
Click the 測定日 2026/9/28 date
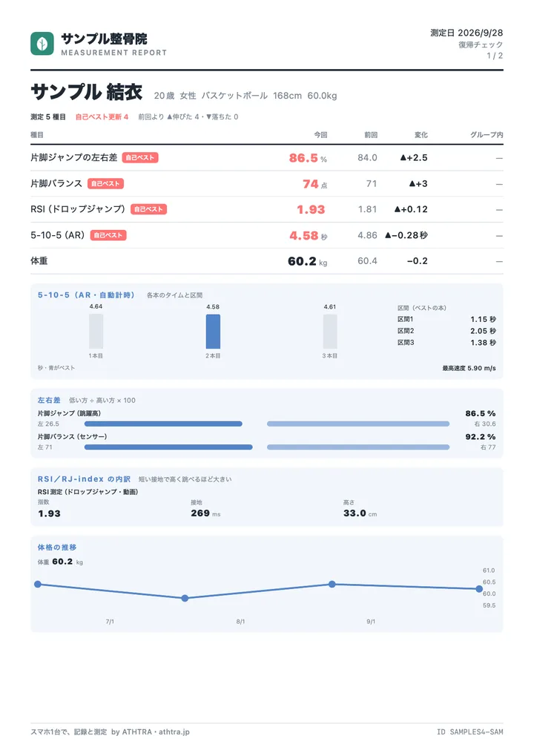point(467,33)
